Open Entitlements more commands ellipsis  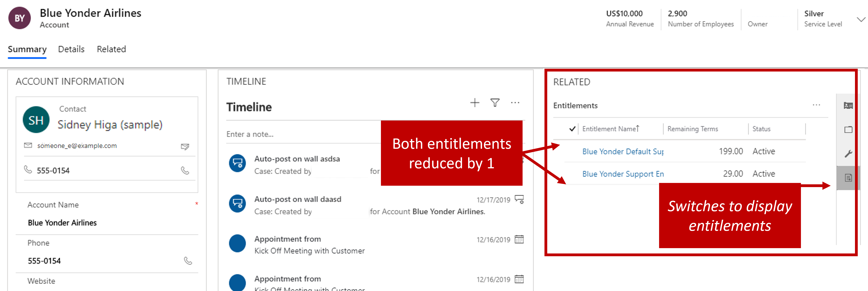pyautogui.click(x=816, y=105)
